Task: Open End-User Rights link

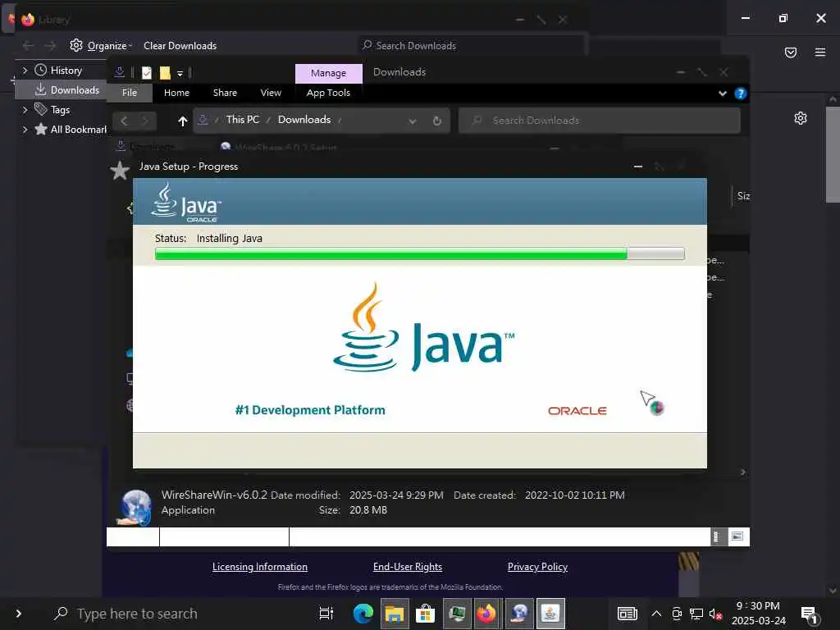Action: 408,567
